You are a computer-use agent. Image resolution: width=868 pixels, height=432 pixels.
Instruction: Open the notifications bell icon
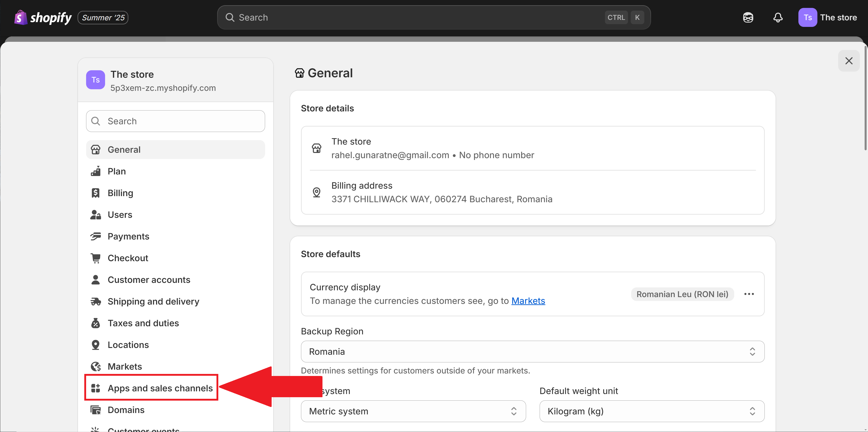tap(778, 17)
